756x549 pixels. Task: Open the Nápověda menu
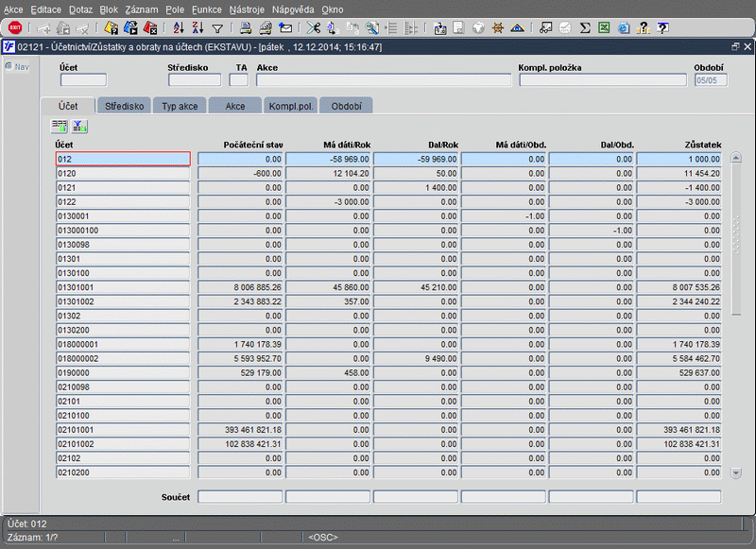tap(292, 9)
